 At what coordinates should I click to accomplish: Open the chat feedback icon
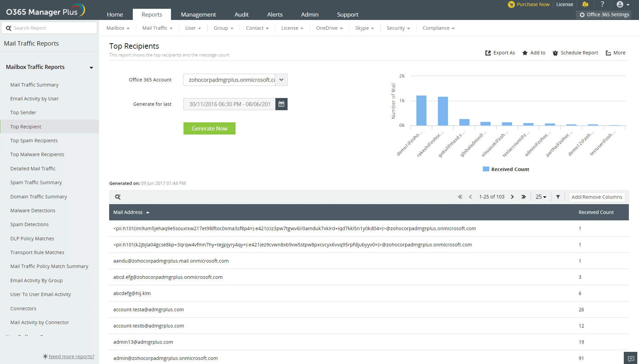coord(631,358)
